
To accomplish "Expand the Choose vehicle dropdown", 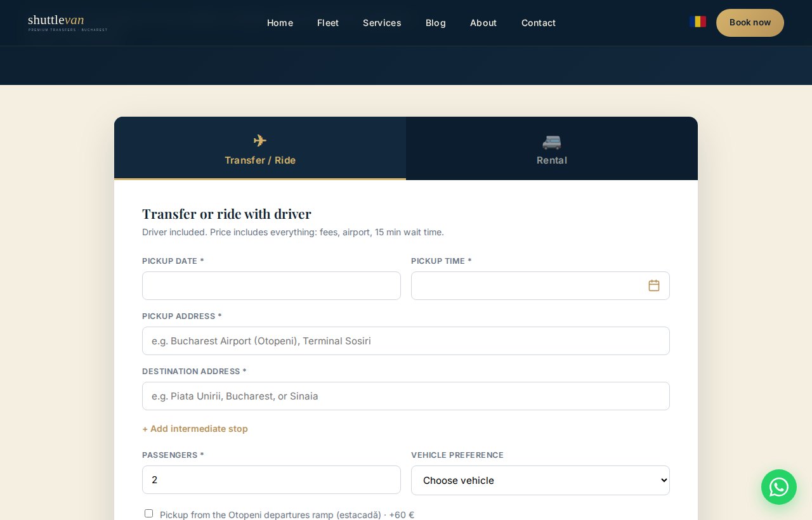I will (540, 480).
